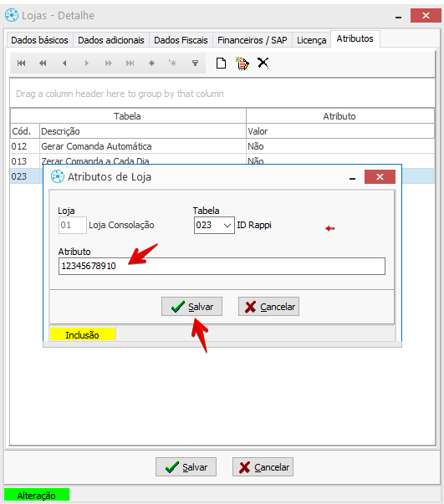Switch to Dados básicos tab

point(39,40)
